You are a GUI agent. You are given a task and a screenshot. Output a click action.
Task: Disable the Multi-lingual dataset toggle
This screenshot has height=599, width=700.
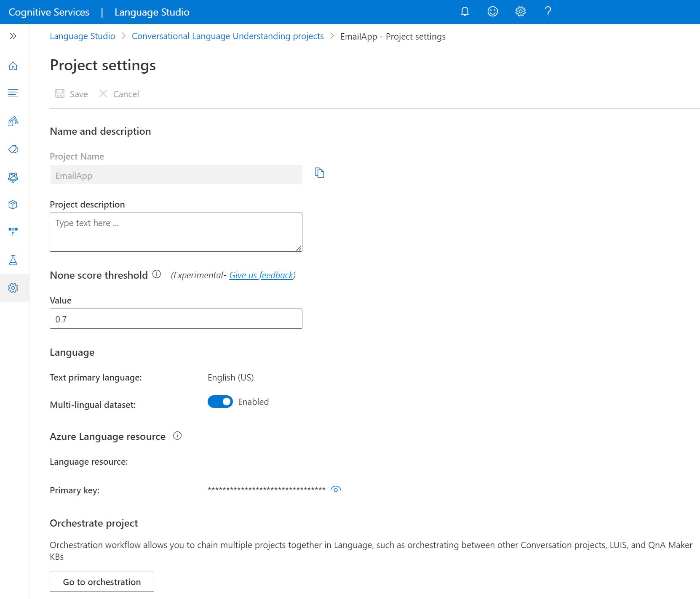[x=220, y=402]
